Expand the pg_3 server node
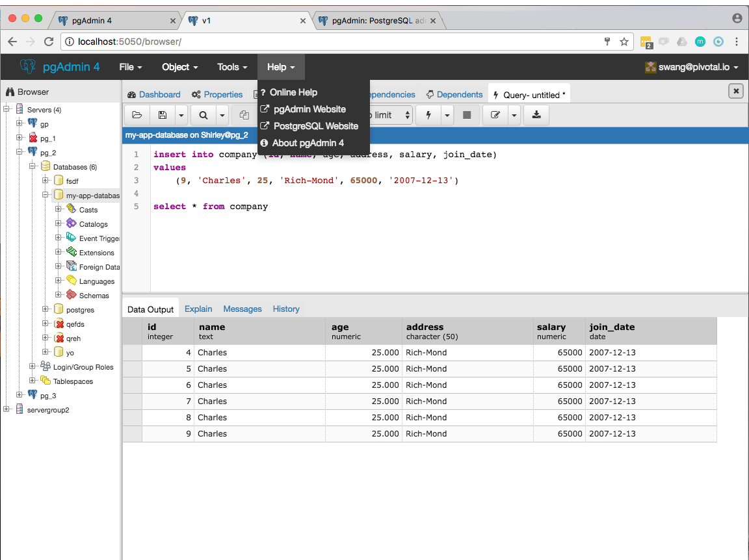 pyautogui.click(x=19, y=395)
